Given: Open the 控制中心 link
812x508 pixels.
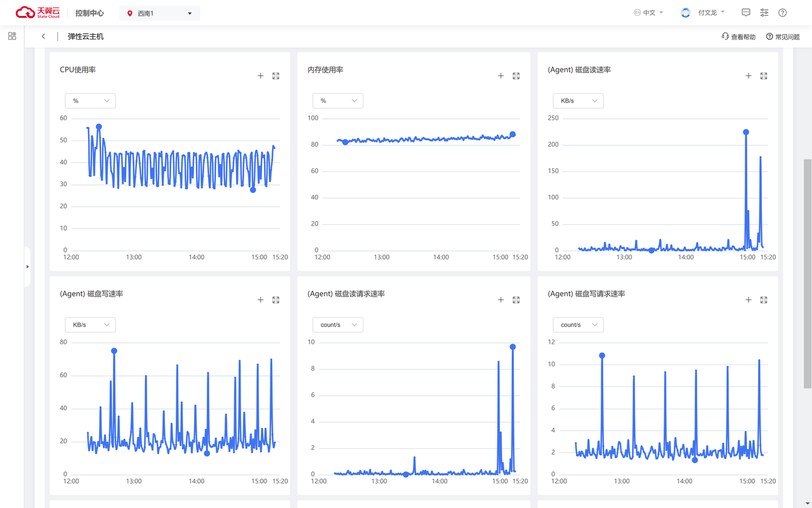Looking at the screenshot, I should click(x=89, y=13).
